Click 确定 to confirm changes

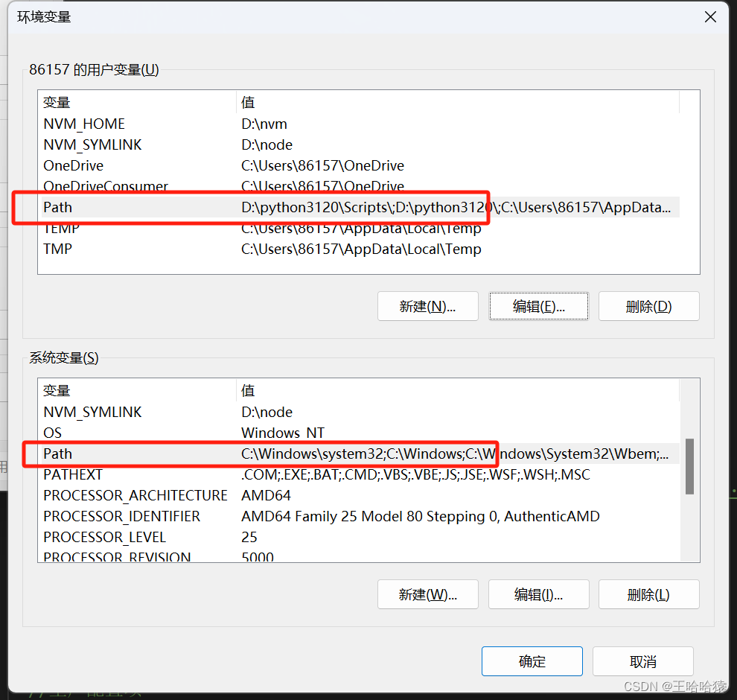532,661
